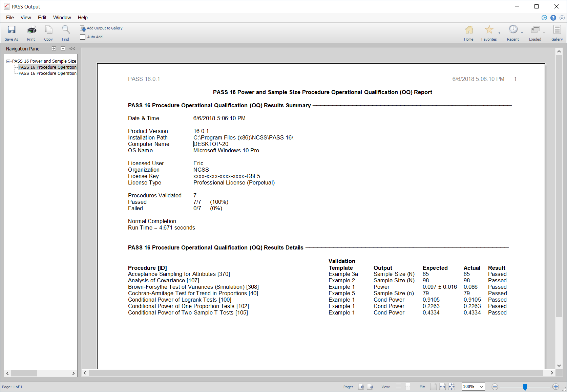
Task: Add Output to Gallery
Action: pyautogui.click(x=101, y=28)
